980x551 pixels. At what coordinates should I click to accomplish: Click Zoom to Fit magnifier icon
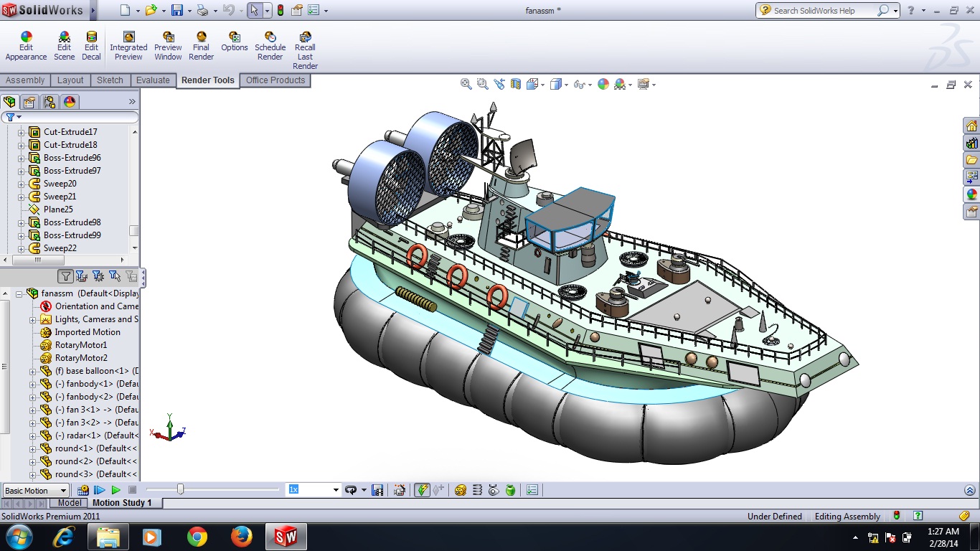pos(466,84)
